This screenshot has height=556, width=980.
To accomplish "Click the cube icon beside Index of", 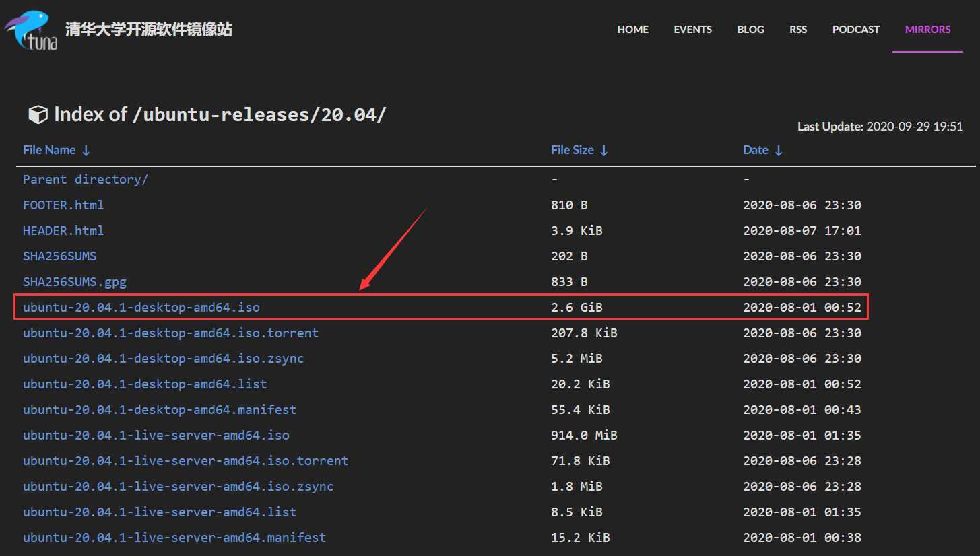I will pyautogui.click(x=37, y=114).
